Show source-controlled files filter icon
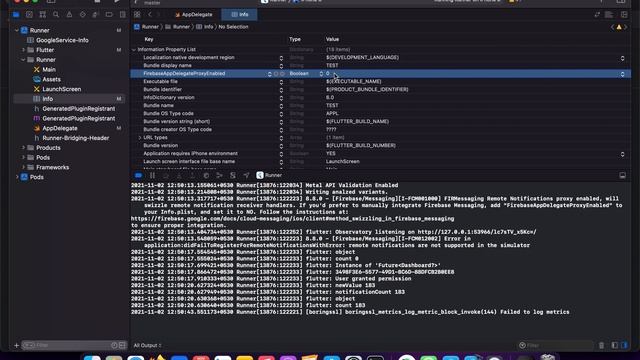The height and width of the screenshot is (360, 640). [122, 345]
